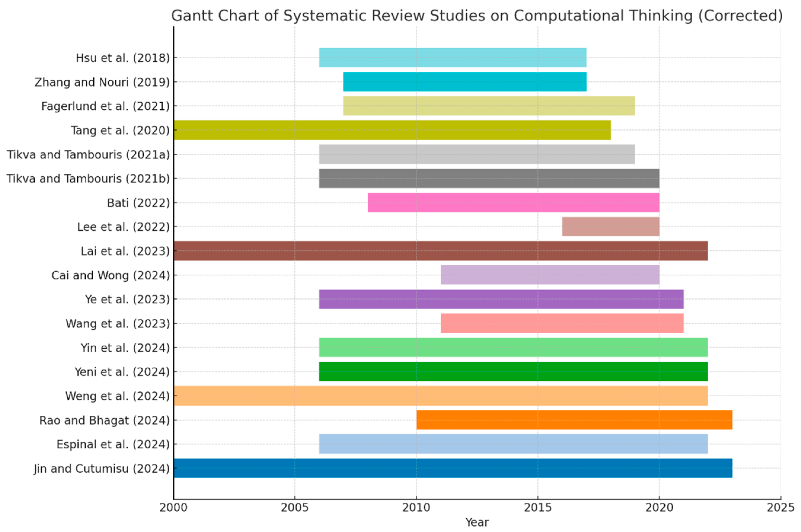This screenshot has height=532, width=801.
Task: Click the Lee et al. (2022) bar
Action: (610, 227)
